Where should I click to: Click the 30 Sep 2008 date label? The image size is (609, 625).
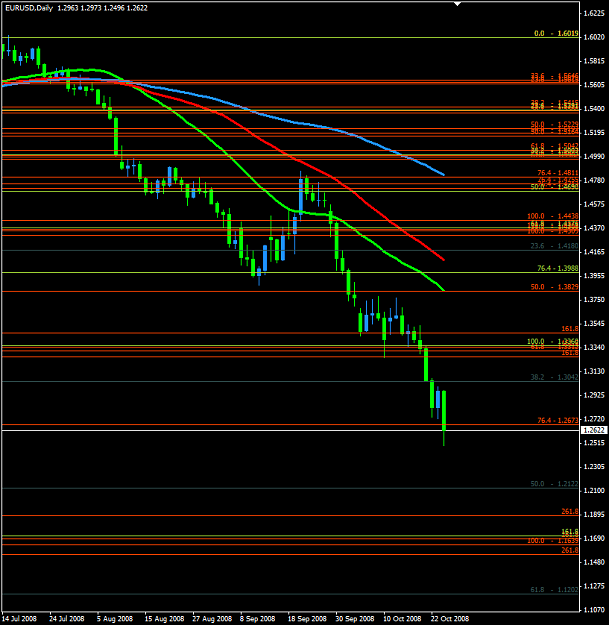pyautogui.click(x=355, y=619)
